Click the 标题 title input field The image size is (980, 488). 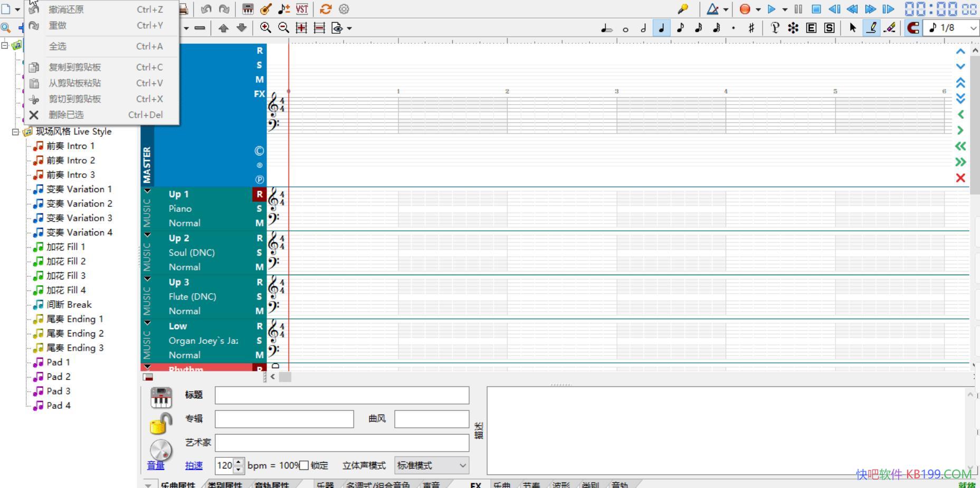coord(340,395)
